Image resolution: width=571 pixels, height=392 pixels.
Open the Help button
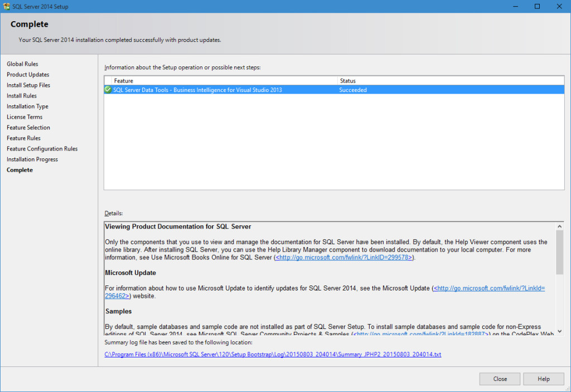[543, 379]
